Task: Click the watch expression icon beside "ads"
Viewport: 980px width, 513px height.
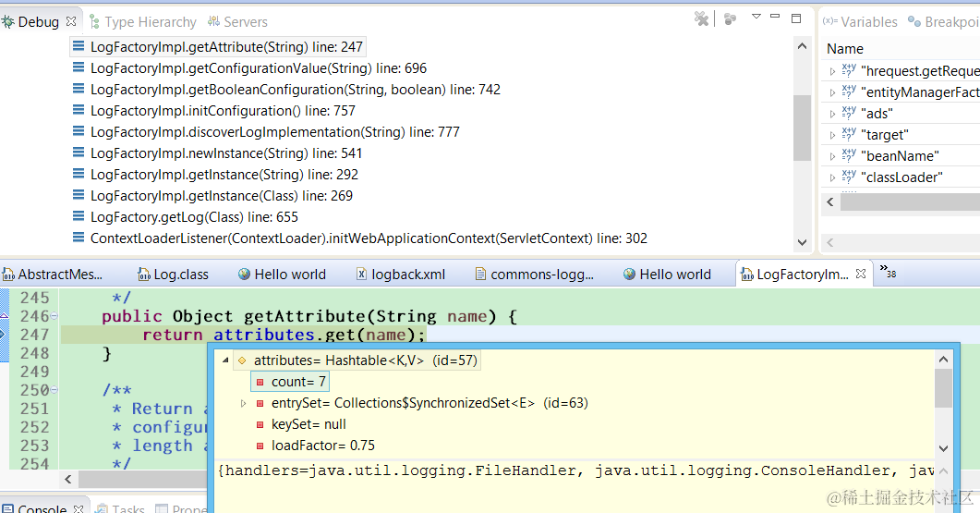Action: pyautogui.click(x=849, y=113)
